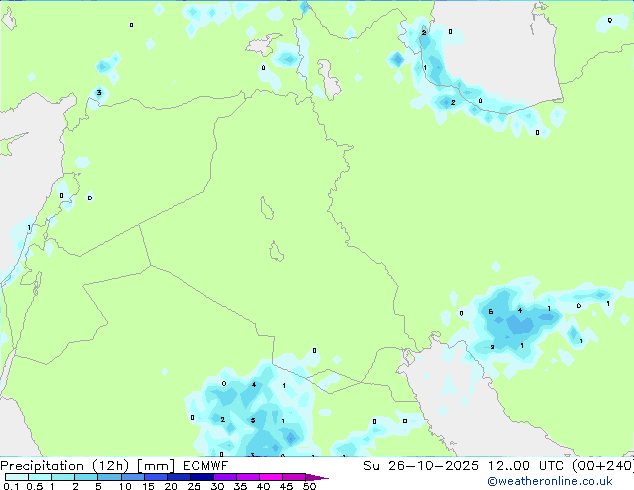Click the "Precipitation (12h)" title text
Screen dimensions: 634x490
[65, 466]
